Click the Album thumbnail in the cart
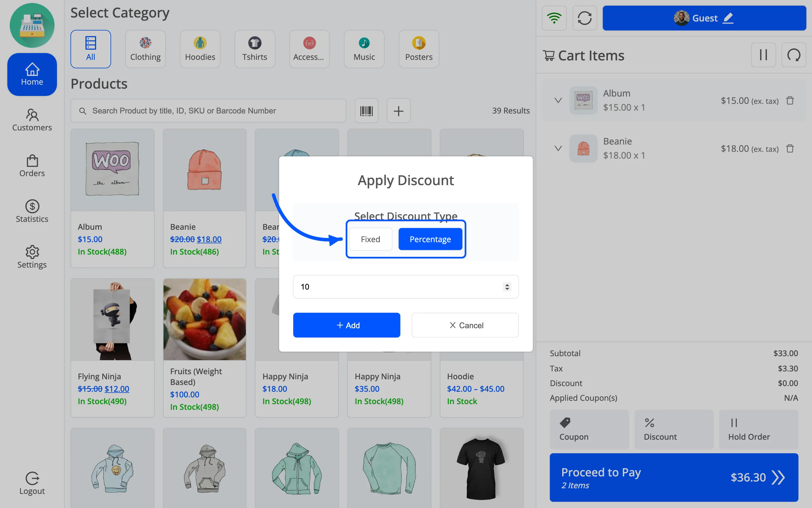Screen dimensions: 812x508 [583, 100]
